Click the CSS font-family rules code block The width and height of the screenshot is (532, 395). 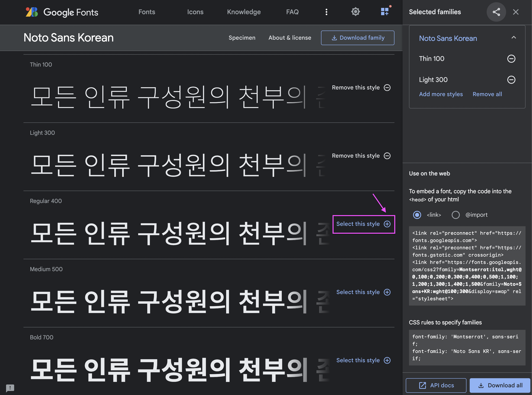pos(467,347)
